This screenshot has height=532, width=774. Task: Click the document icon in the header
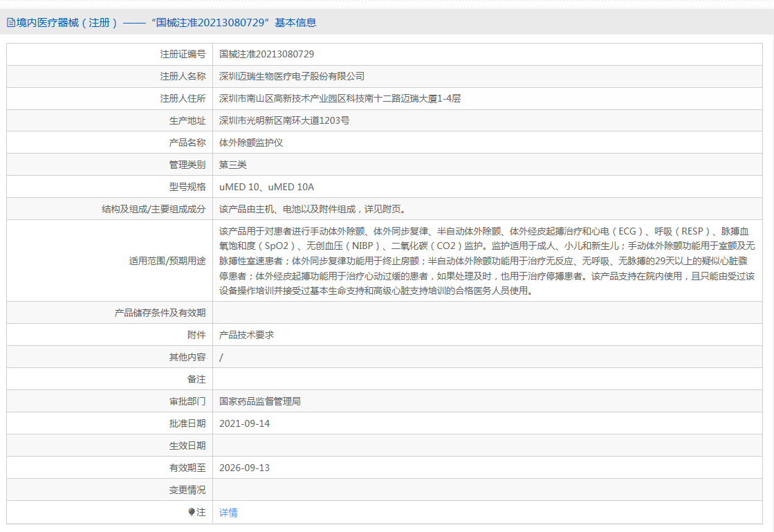pos(11,23)
